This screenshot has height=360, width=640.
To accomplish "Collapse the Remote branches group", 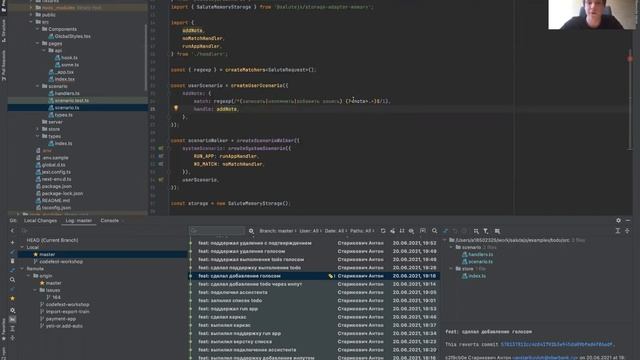I will (22, 269).
